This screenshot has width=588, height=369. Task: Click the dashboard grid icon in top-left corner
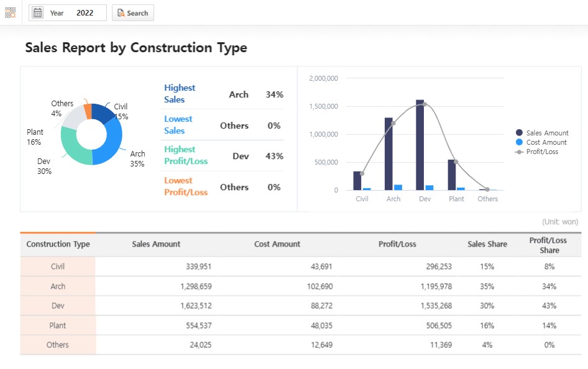coord(9,11)
